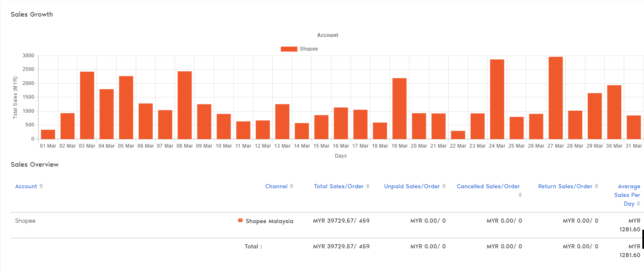Click the 08 Mar sales bar

point(185,105)
